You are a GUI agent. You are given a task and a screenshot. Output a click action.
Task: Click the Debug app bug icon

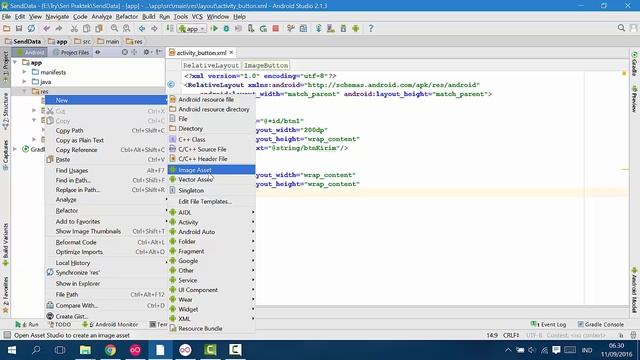tap(226, 28)
